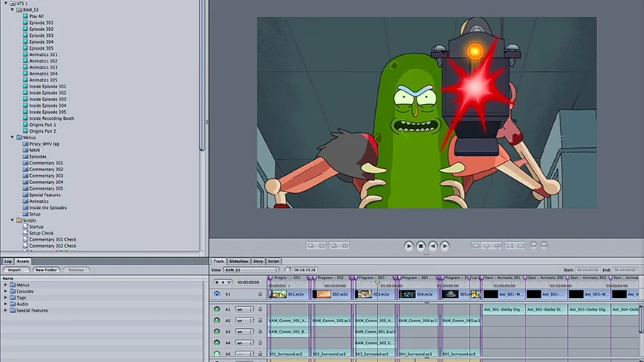644x362 pixels.
Task: Step forward with the right arrow button
Action: pos(445,246)
